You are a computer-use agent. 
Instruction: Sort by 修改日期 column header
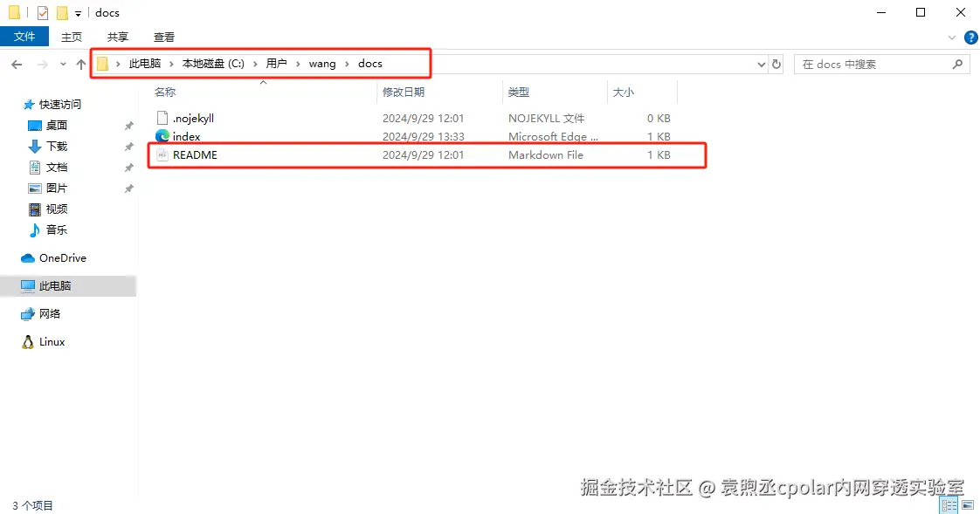[x=404, y=92]
